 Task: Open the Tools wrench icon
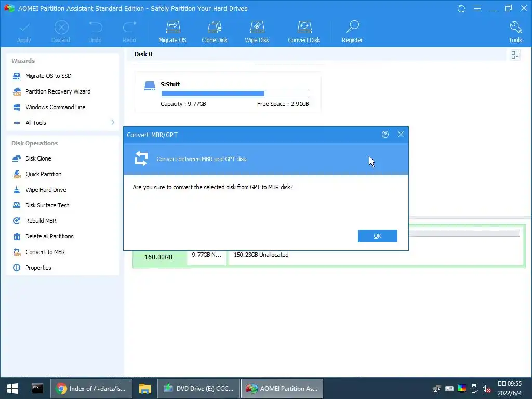(515, 27)
